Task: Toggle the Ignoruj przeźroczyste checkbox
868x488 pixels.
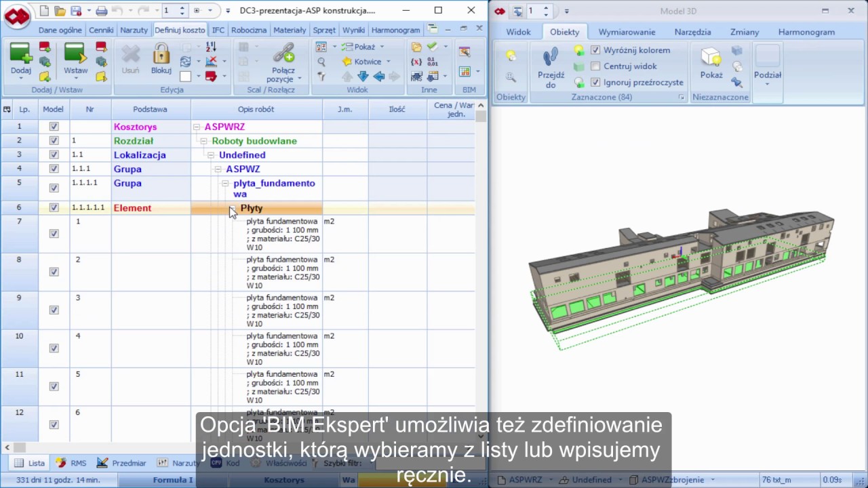Action: pyautogui.click(x=595, y=83)
